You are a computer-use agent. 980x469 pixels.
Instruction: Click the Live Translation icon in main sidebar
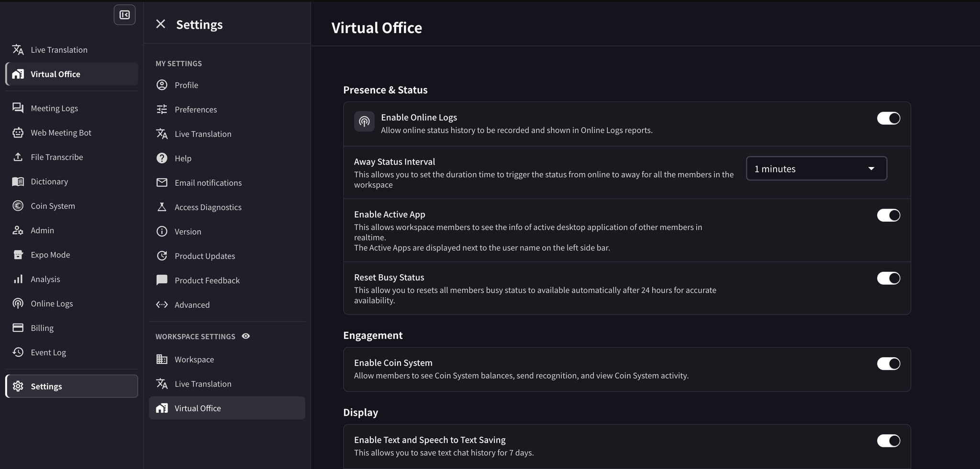pyautogui.click(x=18, y=50)
